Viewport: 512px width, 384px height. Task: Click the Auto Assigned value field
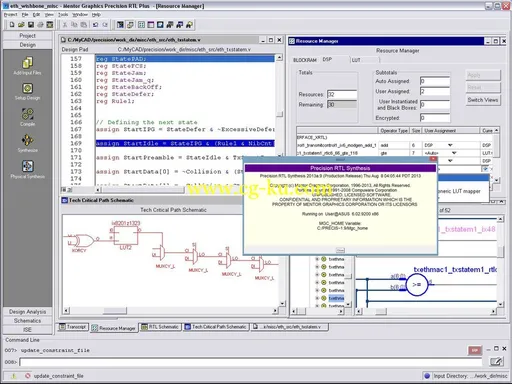(435, 81)
